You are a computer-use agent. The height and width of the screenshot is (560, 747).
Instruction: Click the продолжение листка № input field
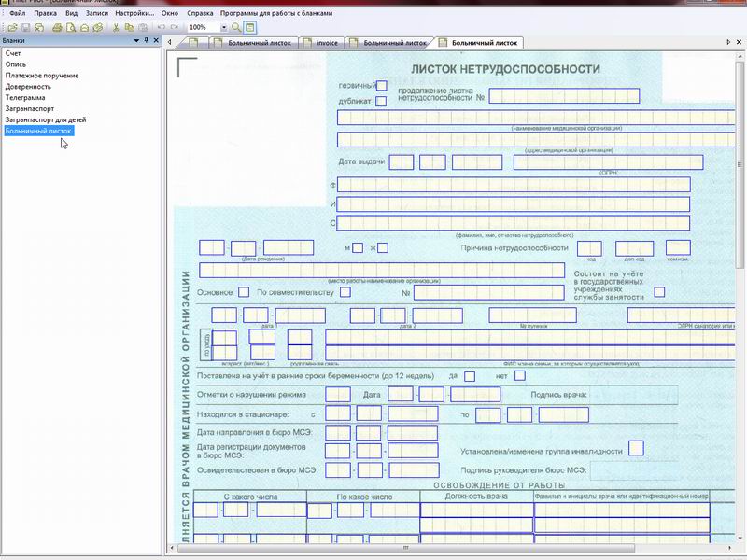click(x=564, y=96)
